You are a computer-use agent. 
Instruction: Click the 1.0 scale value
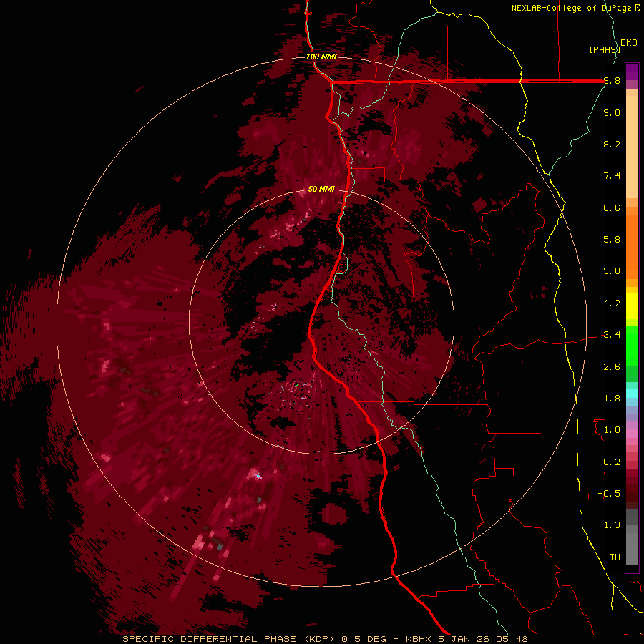point(612,430)
